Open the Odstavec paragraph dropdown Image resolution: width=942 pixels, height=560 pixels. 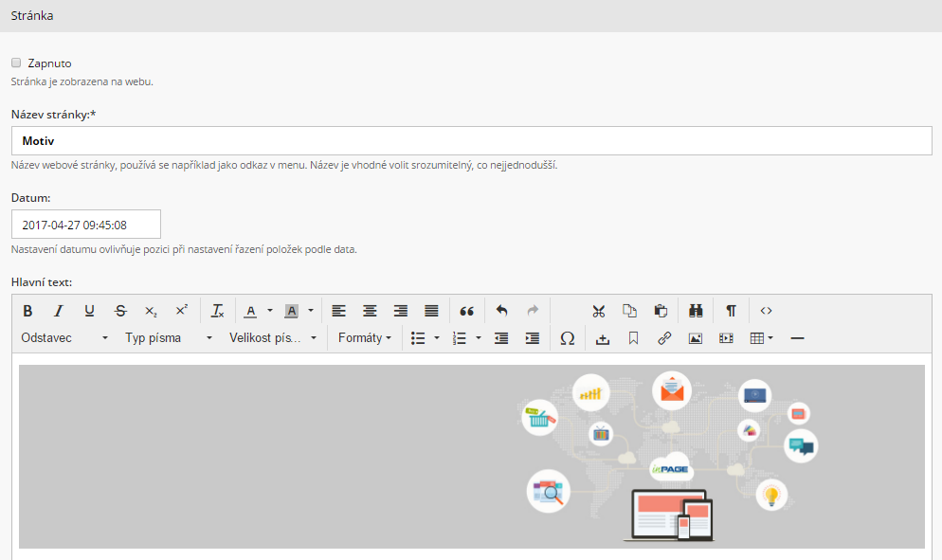coord(64,338)
